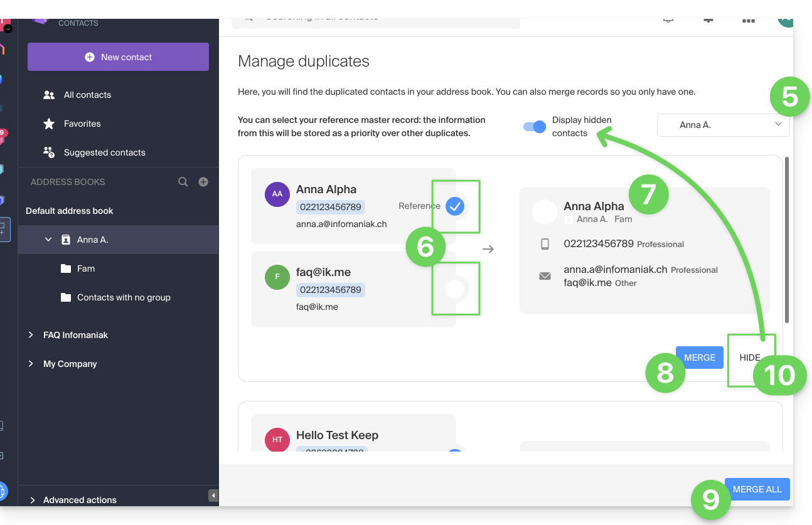Screen dimensions: 812x525
Task: Click the sidebar collapse arrow icon
Action: 213,496
